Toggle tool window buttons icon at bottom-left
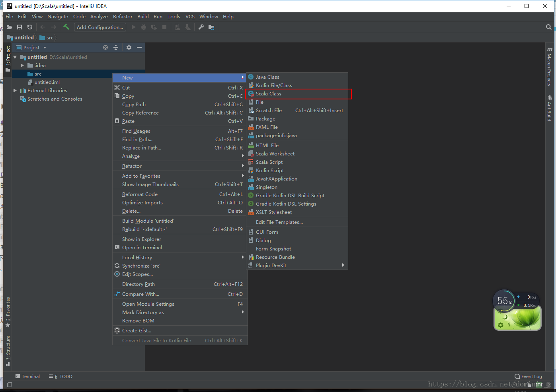The image size is (556, 392). [x=10, y=384]
